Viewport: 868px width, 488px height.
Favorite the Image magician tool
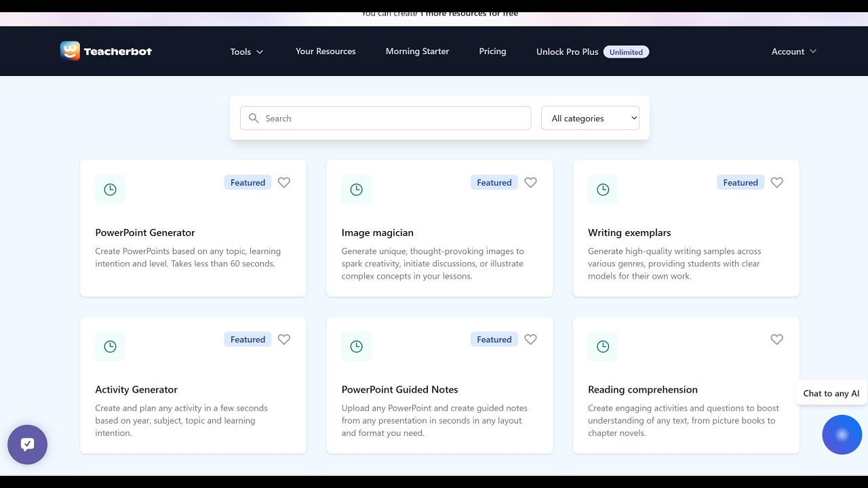530,182
